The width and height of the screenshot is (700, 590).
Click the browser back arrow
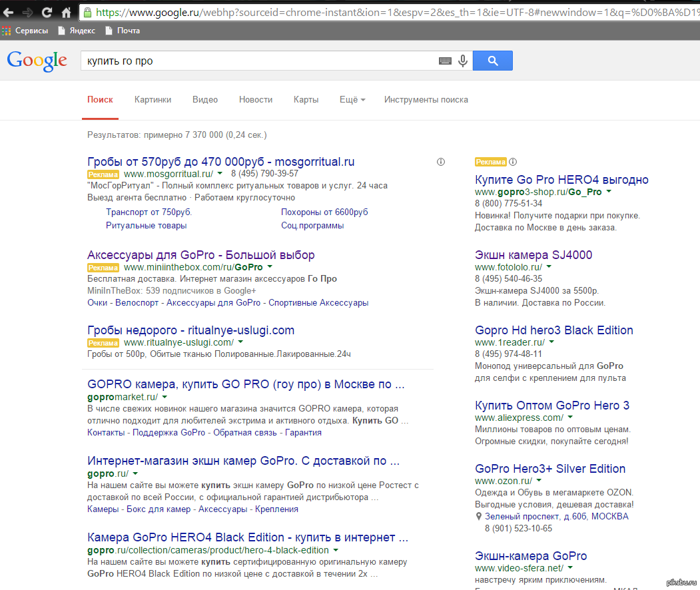click(8, 12)
